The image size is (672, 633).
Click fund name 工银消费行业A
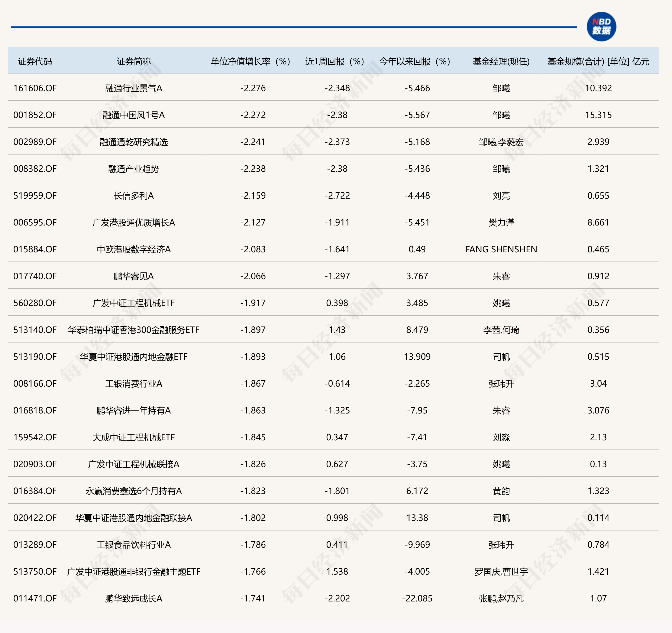tap(133, 384)
